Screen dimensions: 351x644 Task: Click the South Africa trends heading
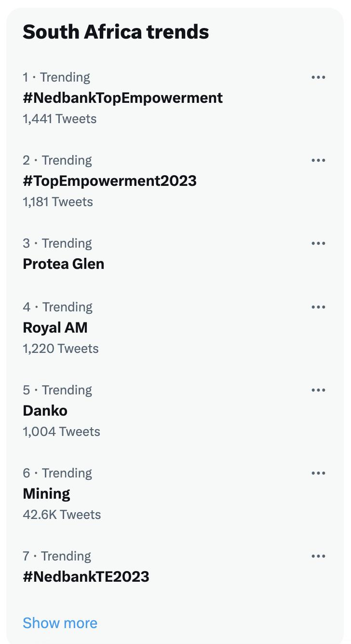(x=116, y=32)
